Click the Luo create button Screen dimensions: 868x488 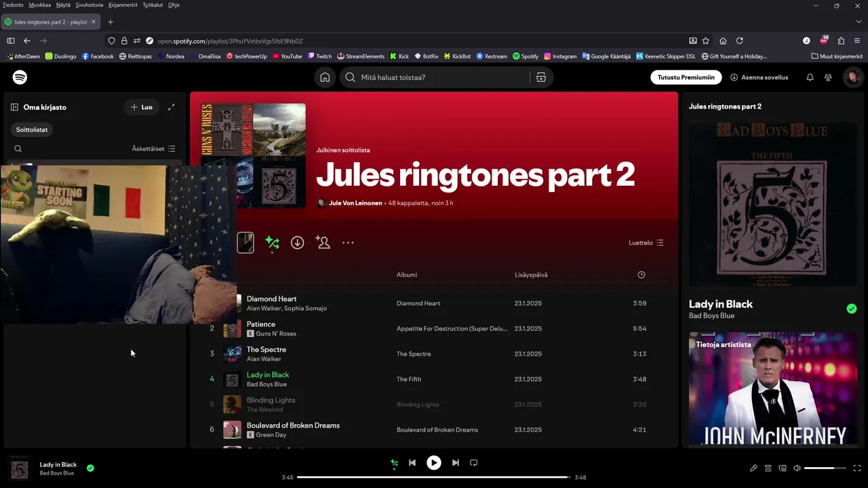tap(142, 107)
